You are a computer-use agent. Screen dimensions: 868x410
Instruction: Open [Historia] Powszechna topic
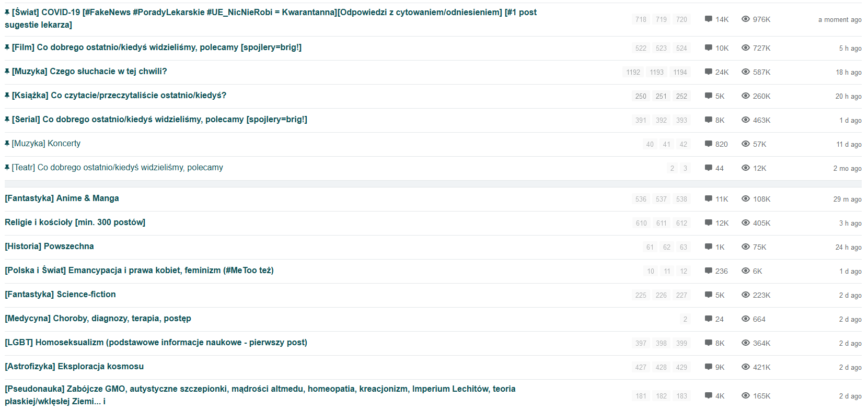[49, 246]
